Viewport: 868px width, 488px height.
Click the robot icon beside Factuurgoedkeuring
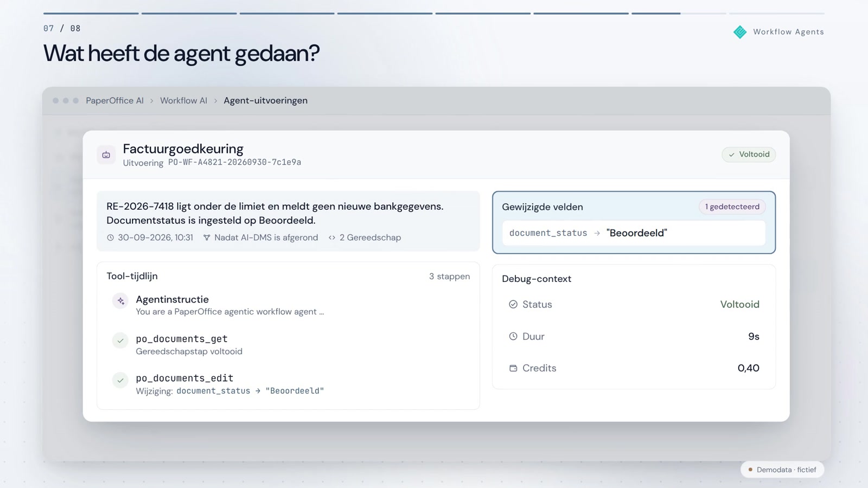pos(106,155)
